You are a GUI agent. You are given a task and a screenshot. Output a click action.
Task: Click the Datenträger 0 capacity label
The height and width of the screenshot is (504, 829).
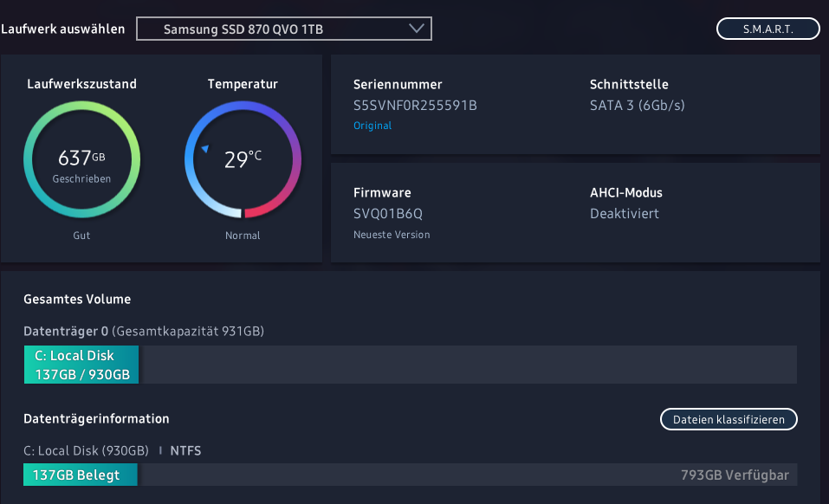pyautogui.click(x=144, y=331)
